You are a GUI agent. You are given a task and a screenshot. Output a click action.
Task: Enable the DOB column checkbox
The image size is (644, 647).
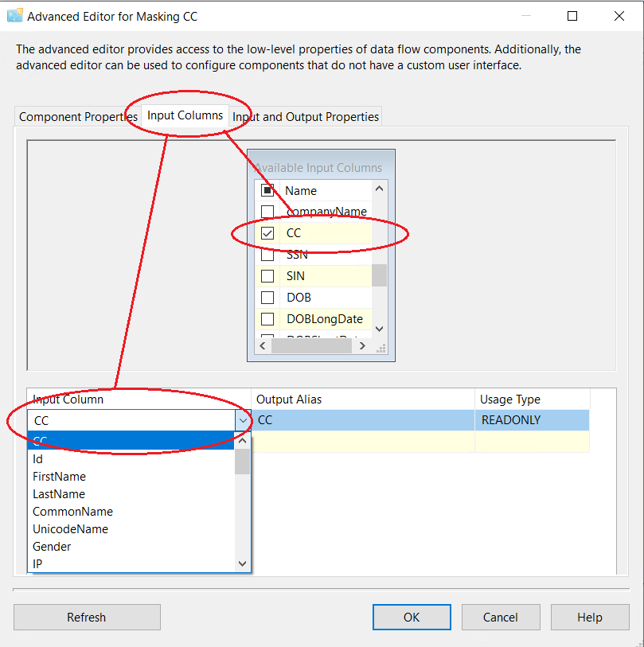point(268,298)
